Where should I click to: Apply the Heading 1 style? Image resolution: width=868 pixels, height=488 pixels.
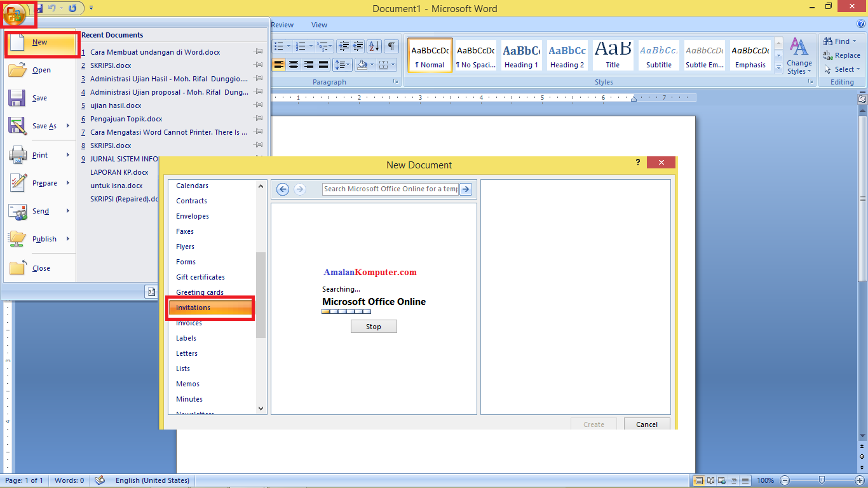(522, 55)
